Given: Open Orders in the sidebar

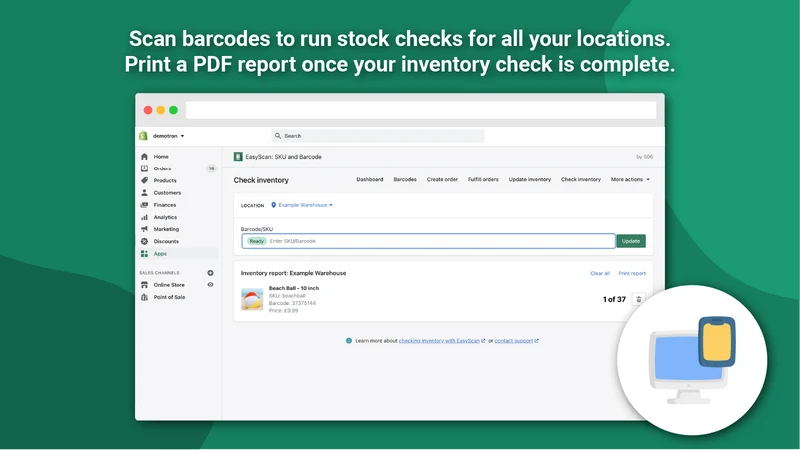Looking at the screenshot, I should pyautogui.click(x=162, y=168).
